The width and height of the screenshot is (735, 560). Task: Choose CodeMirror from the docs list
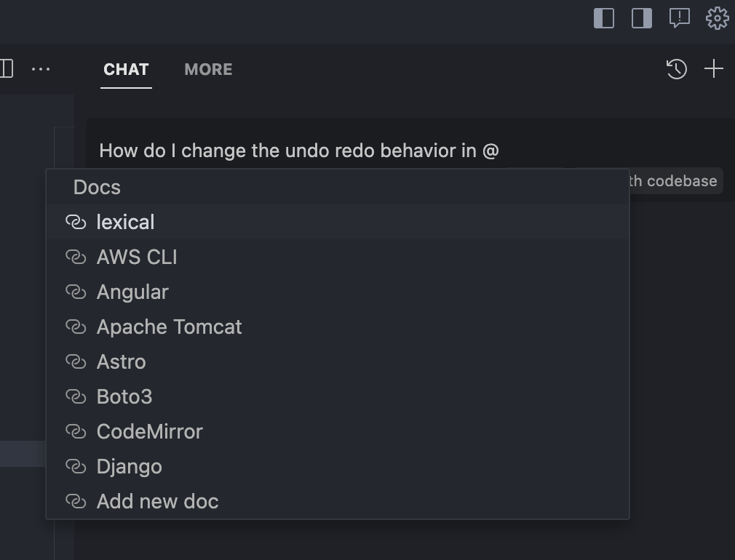[338, 431]
